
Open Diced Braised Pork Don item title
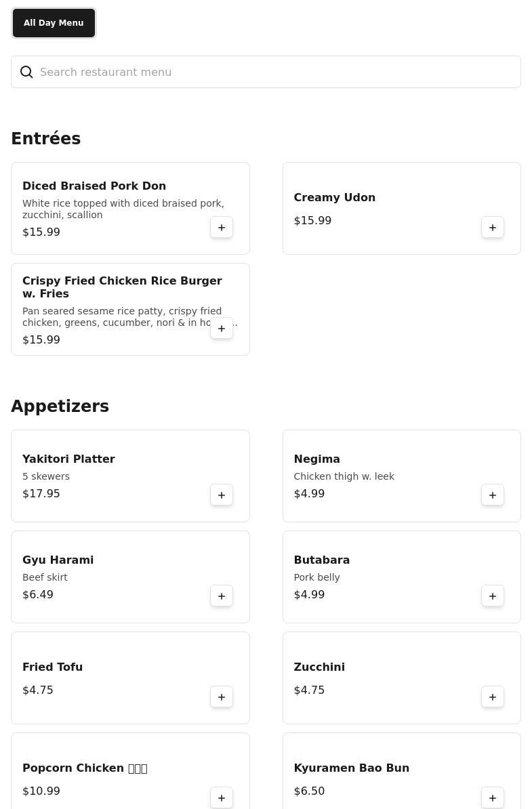(94, 186)
